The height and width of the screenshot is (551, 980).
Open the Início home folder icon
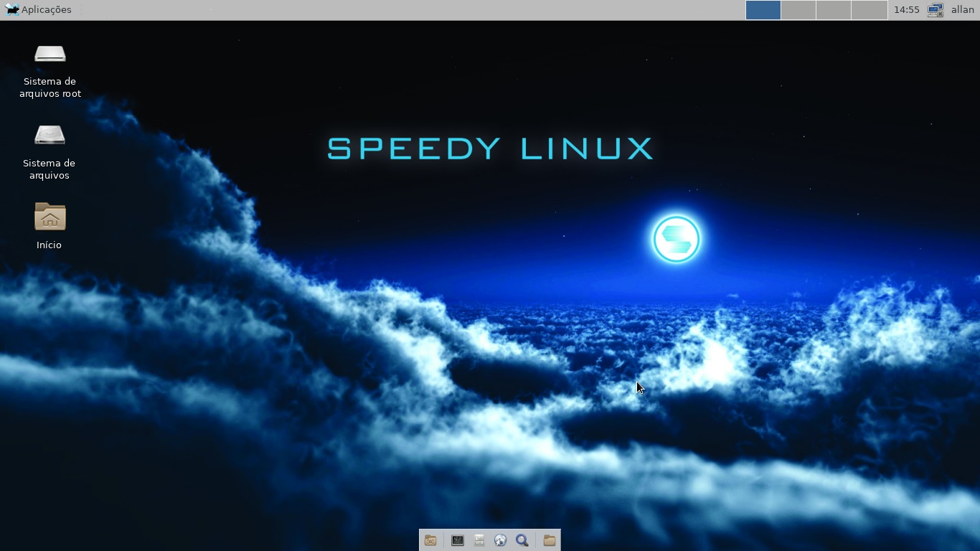[x=50, y=217]
